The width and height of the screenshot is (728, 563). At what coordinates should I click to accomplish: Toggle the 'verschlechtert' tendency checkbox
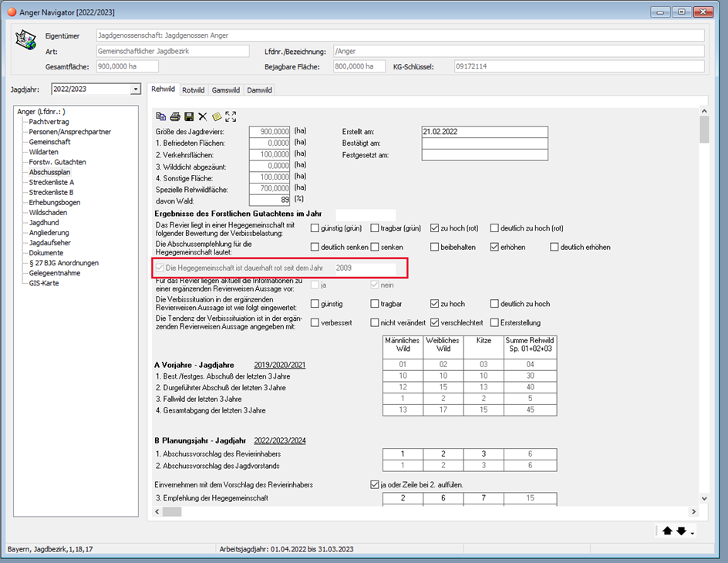(435, 322)
